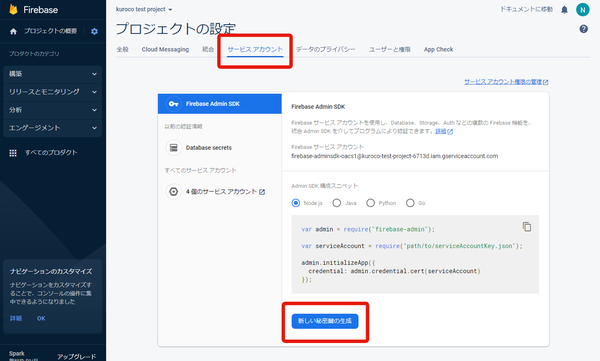
Task: Click the service accounts hexagon icon
Action: click(x=173, y=191)
